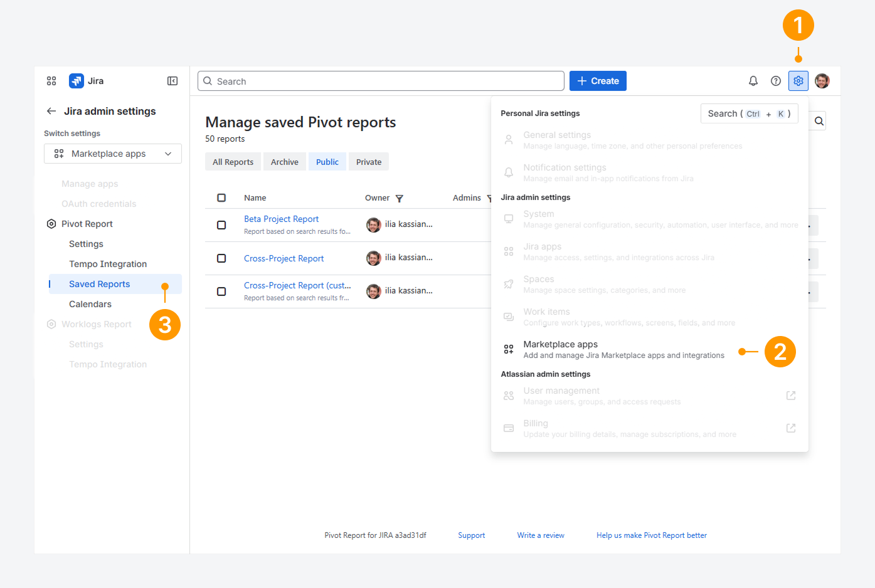Open Settings under Worklogs Report
The height and width of the screenshot is (588, 875).
click(86, 344)
